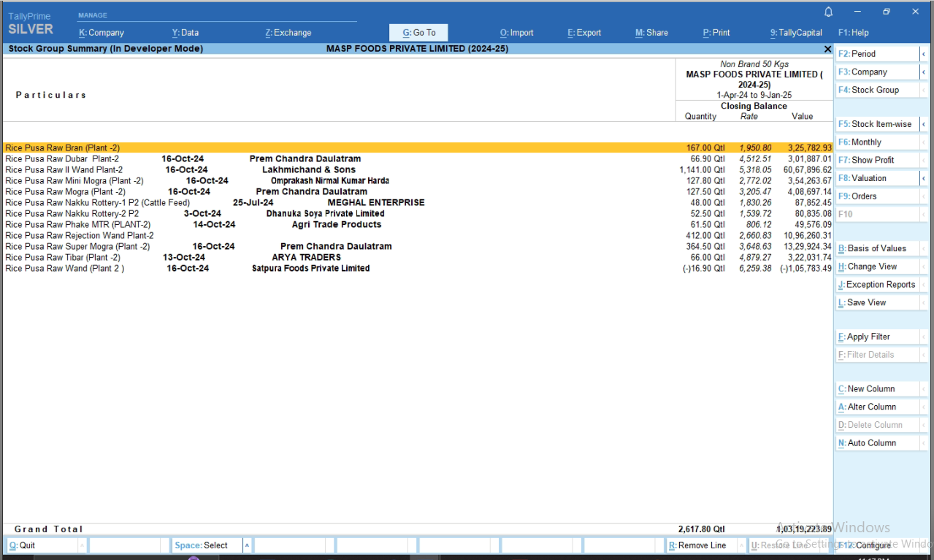Select the Rice Pusa Raw Bran (Plant -2) row
Image resolution: width=934 pixels, height=560 pixels.
point(418,148)
